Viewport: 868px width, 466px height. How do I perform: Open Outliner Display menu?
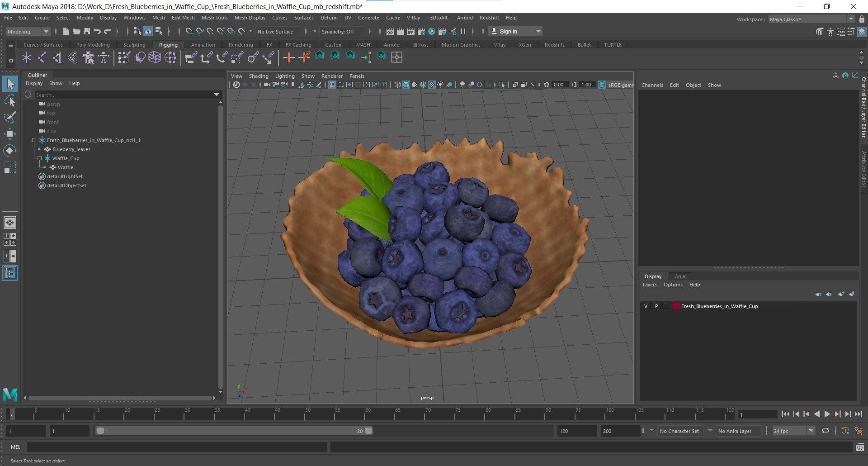tap(34, 83)
